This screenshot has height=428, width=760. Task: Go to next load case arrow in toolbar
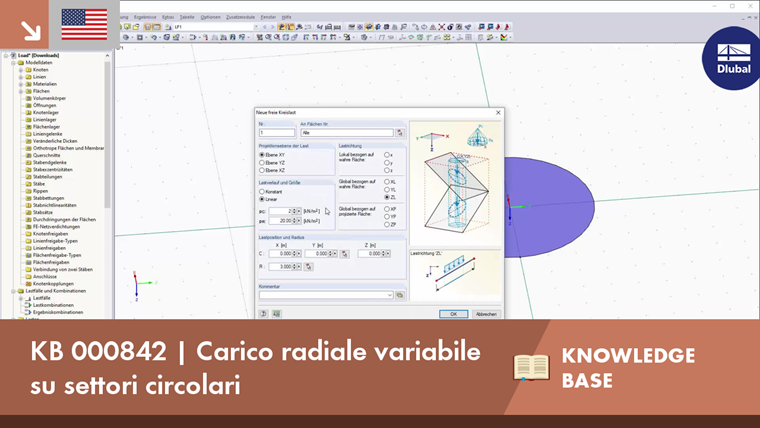[x=272, y=27]
